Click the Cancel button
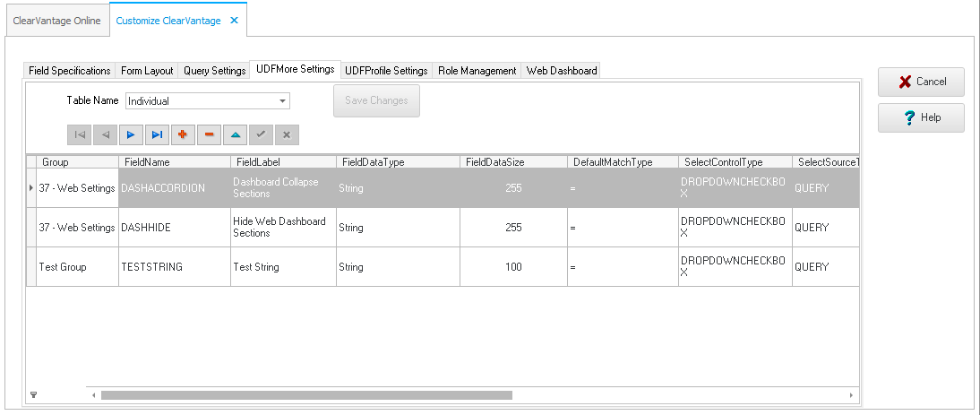Viewport: 980px width, 415px height. [x=921, y=82]
